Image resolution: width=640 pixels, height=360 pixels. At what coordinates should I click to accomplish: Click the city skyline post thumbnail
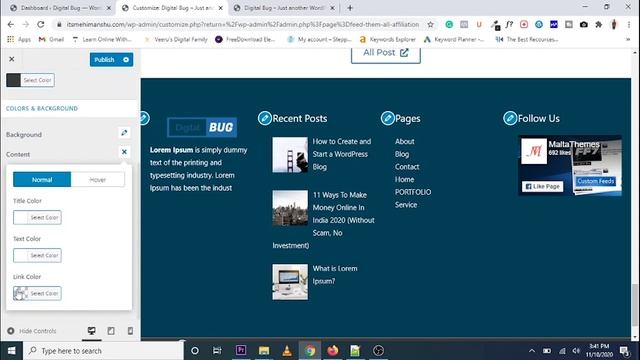point(290,208)
